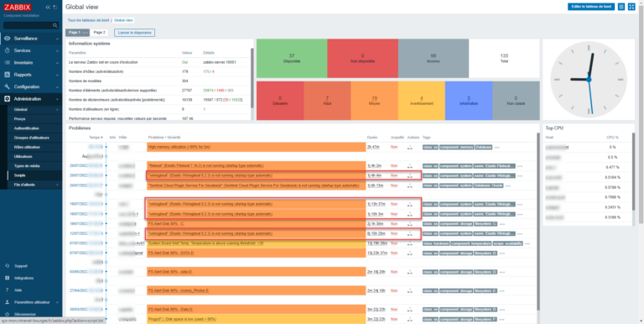This screenshot has height=324, width=644.
Task: Expand the Services menu
Action: click(31, 50)
